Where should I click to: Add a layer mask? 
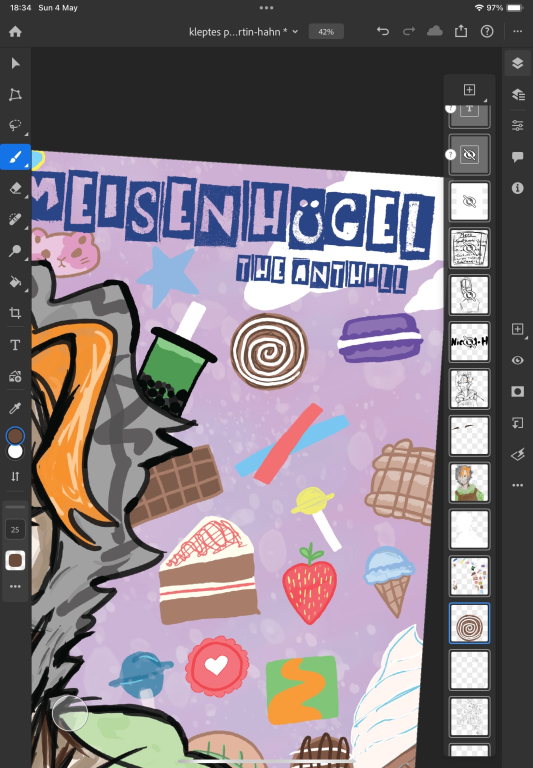pos(518,392)
